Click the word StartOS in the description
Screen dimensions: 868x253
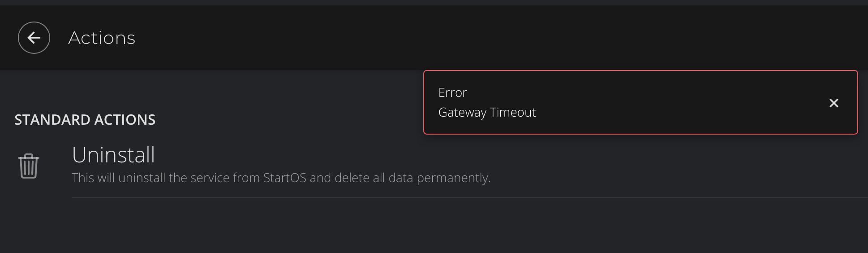285,178
